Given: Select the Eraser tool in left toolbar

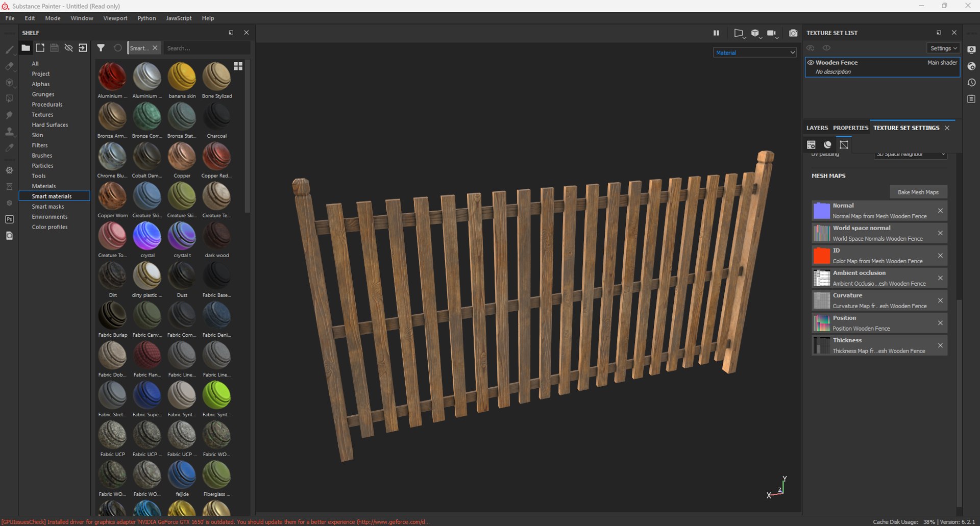Looking at the screenshot, I should 9,66.
